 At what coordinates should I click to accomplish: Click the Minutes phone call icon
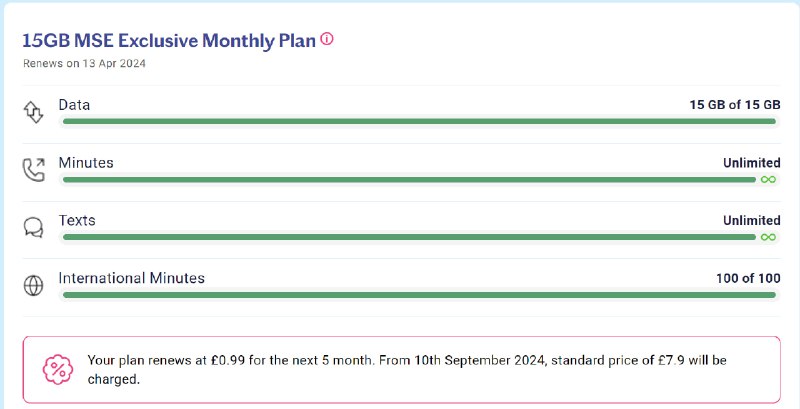point(34,170)
